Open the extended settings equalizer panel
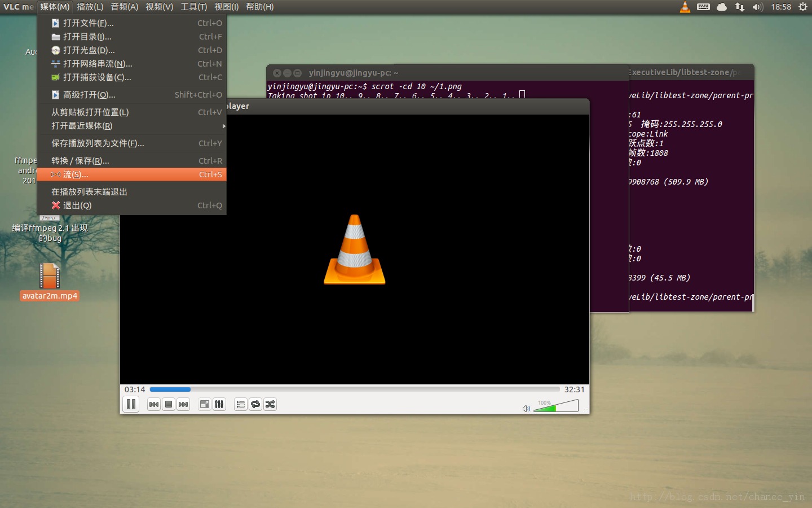812x508 pixels. pyautogui.click(x=219, y=404)
